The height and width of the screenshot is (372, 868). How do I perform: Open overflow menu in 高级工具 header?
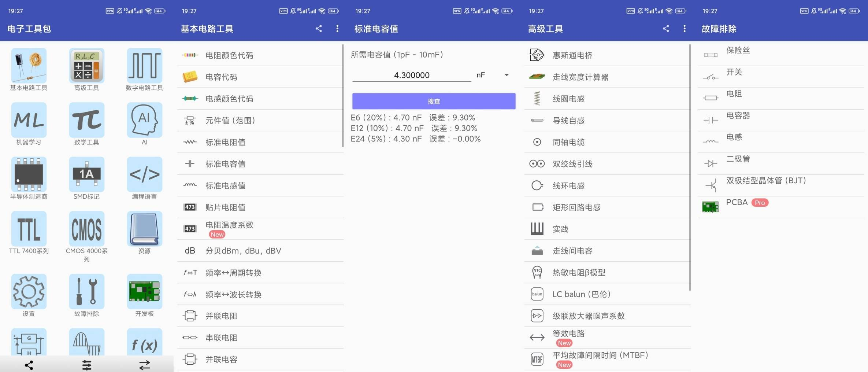point(684,29)
